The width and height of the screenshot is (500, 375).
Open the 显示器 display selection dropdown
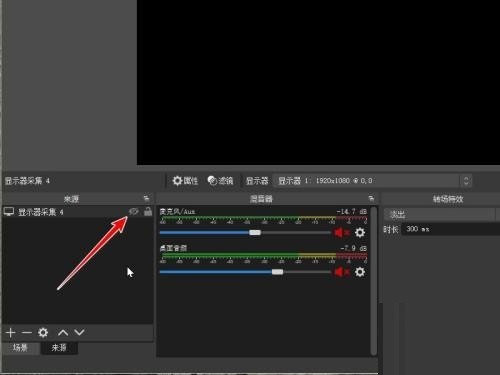[372, 181]
